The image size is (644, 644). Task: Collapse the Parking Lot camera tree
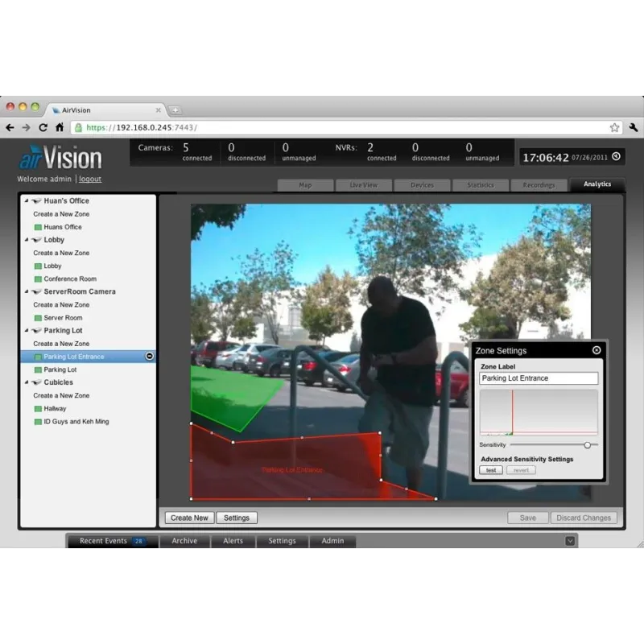point(26,331)
